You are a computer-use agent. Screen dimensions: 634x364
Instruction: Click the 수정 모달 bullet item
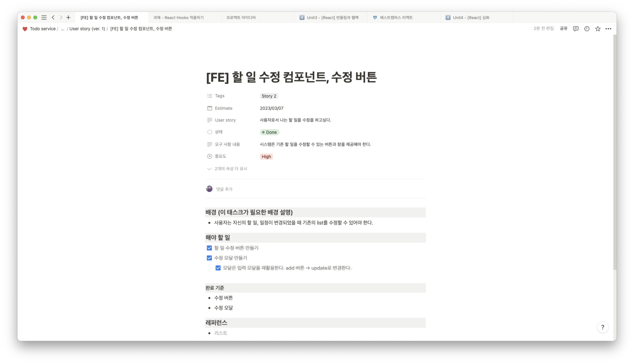tap(224, 308)
